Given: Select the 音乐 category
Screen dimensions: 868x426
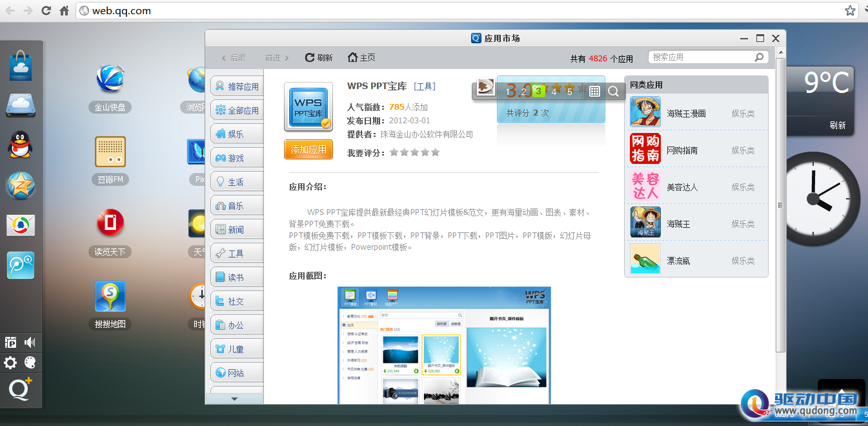Looking at the screenshot, I should coord(237,206).
